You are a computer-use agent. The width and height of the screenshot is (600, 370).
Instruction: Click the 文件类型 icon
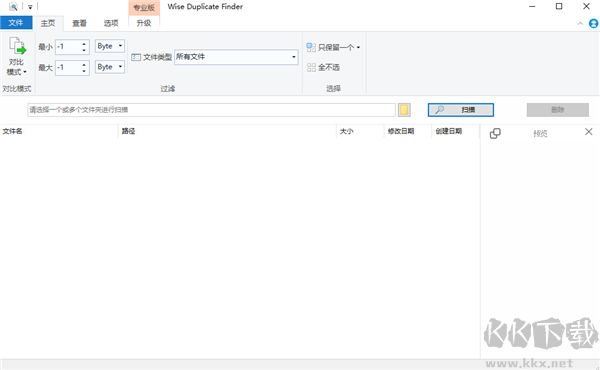tap(136, 57)
